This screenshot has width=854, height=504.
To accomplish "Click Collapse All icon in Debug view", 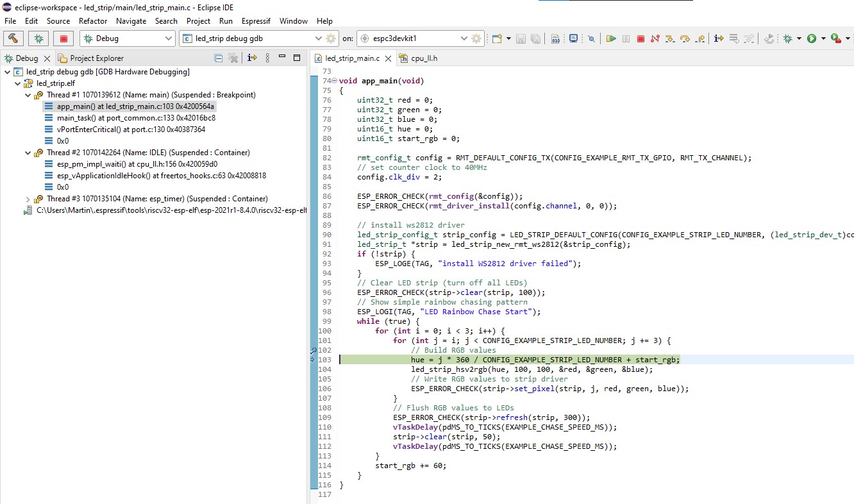I will tap(219, 58).
